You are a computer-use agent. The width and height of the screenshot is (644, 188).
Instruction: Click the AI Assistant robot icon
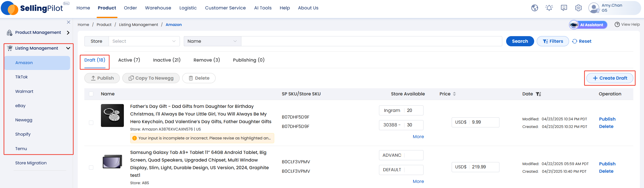(x=574, y=25)
